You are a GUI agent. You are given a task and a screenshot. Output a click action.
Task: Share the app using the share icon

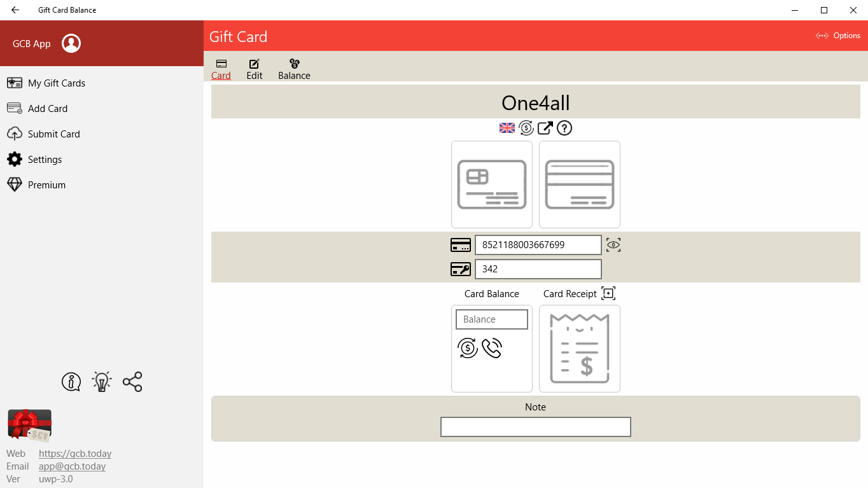pyautogui.click(x=132, y=382)
